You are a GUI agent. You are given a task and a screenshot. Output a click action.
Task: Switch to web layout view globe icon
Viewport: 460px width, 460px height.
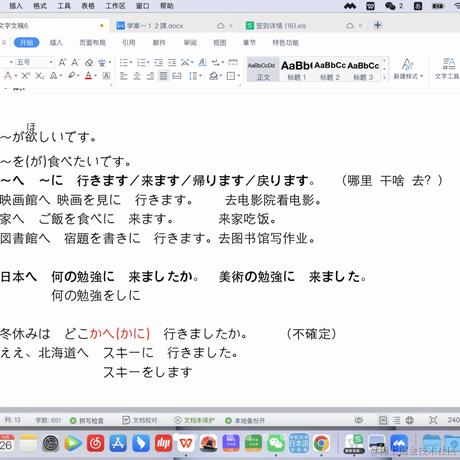410,420
